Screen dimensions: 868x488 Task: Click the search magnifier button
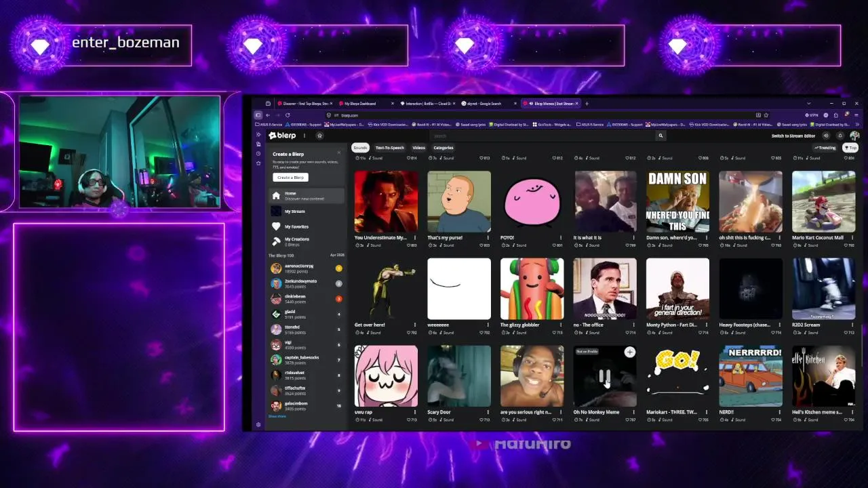[660, 136]
